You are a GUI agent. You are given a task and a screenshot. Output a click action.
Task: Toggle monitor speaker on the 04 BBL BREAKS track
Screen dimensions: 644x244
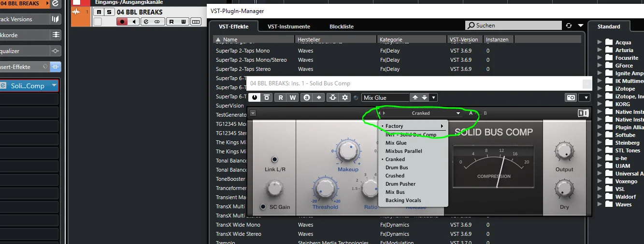(x=134, y=22)
